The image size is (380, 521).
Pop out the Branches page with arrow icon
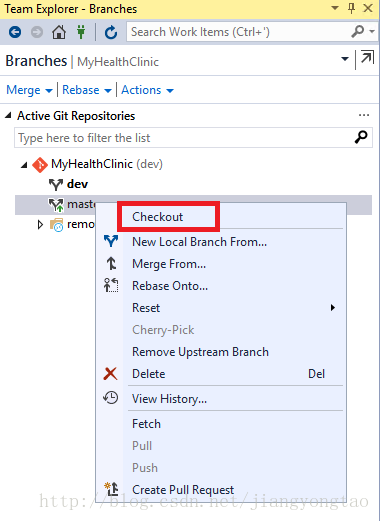[367, 59]
